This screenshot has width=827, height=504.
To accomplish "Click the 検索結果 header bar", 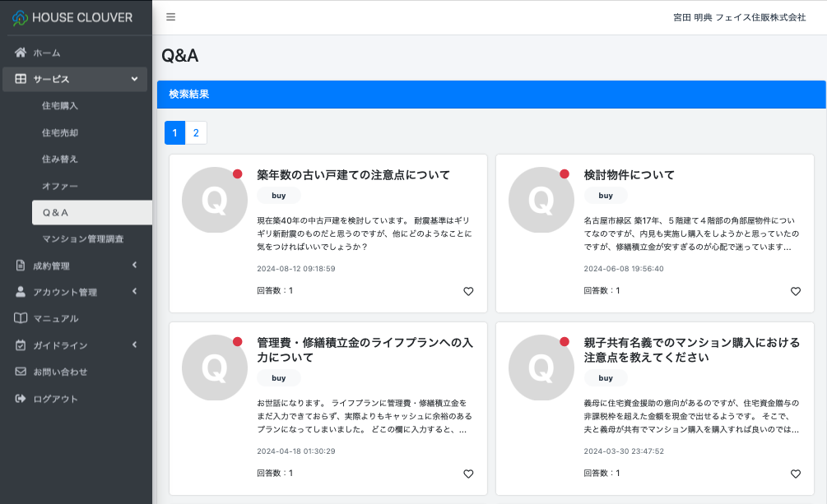I will (x=491, y=95).
